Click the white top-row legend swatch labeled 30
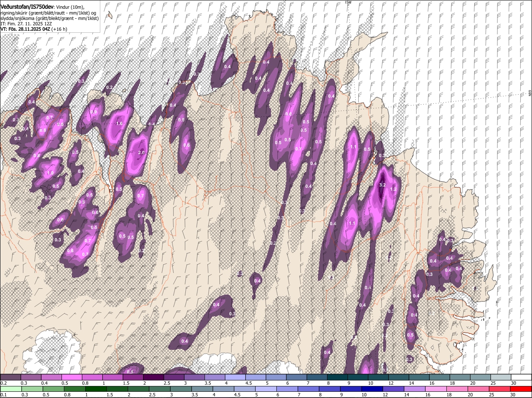The width and height of the screenshot is (532, 398). [x=521, y=377]
